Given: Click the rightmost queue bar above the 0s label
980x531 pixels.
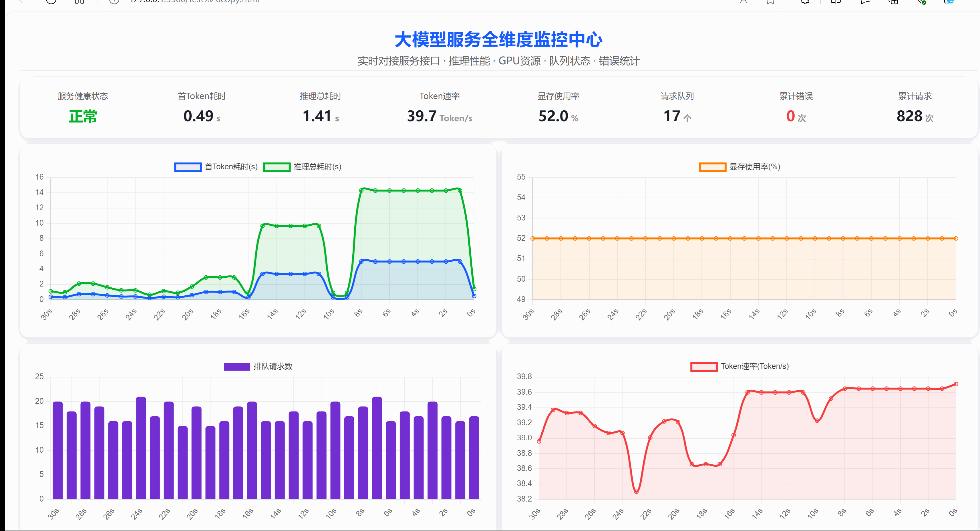Looking at the screenshot, I should pos(474,458).
